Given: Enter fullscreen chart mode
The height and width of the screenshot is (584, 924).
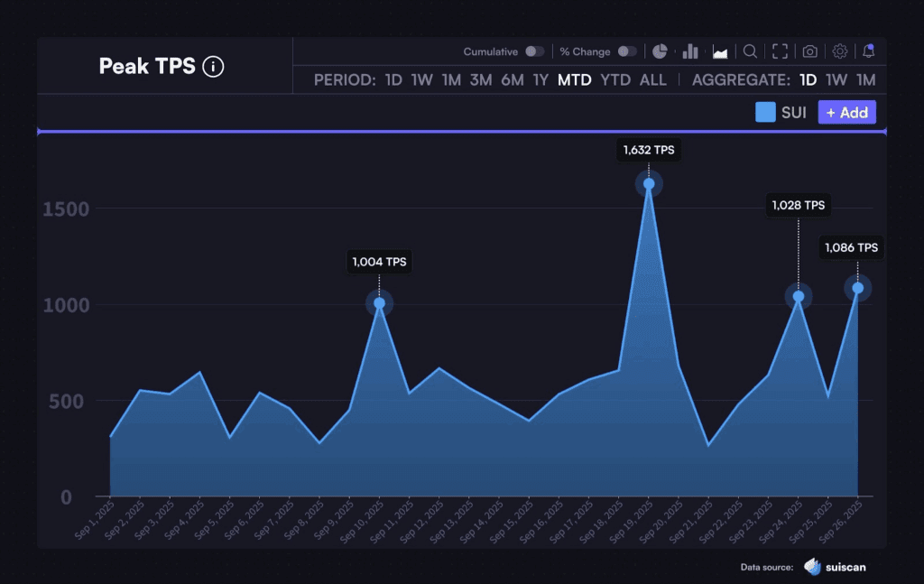Looking at the screenshot, I should [x=781, y=51].
